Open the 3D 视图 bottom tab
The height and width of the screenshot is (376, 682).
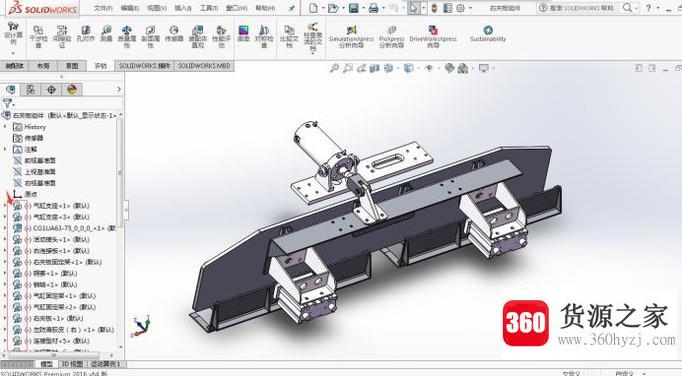72,364
